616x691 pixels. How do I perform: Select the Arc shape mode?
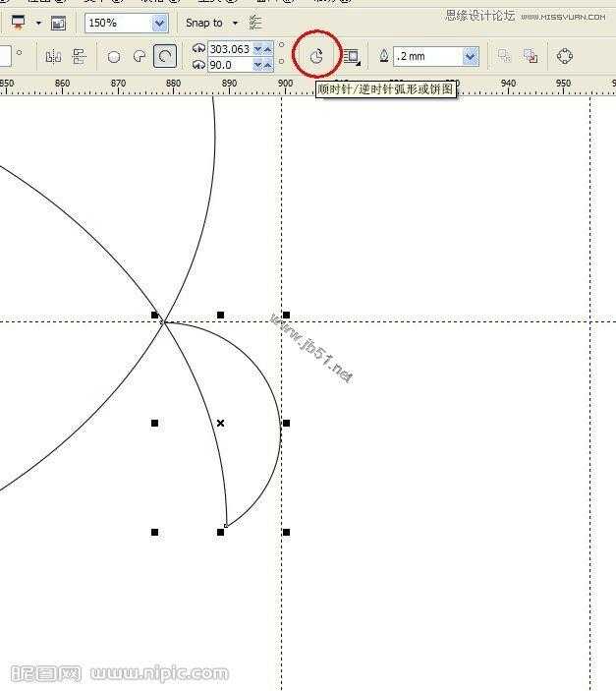[x=165, y=56]
